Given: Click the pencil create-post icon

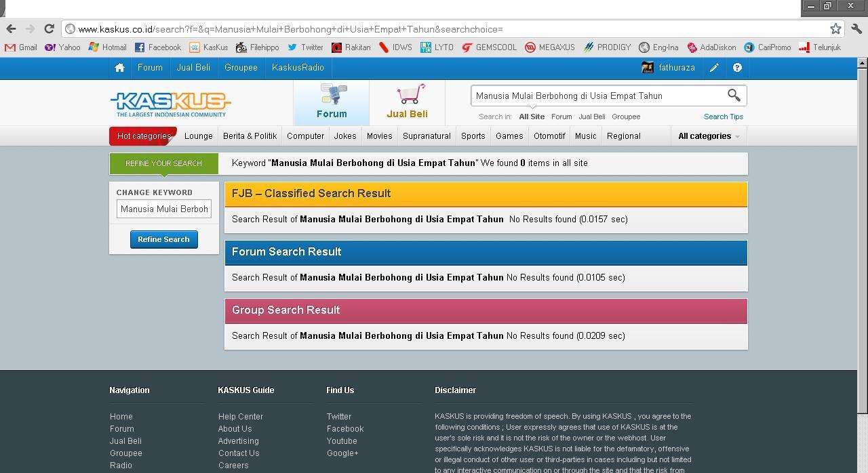Looking at the screenshot, I should click(x=714, y=68).
